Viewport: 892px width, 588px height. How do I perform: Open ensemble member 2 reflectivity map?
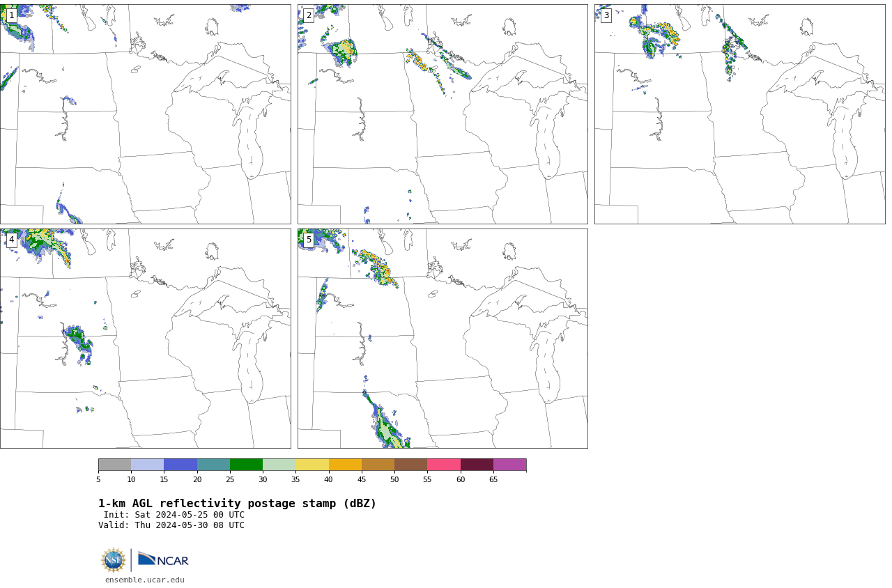pos(443,114)
